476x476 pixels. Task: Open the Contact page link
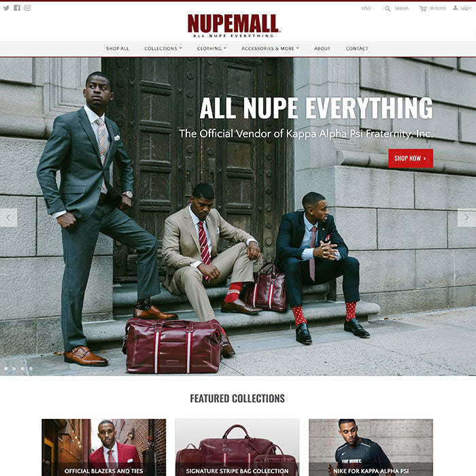click(357, 48)
